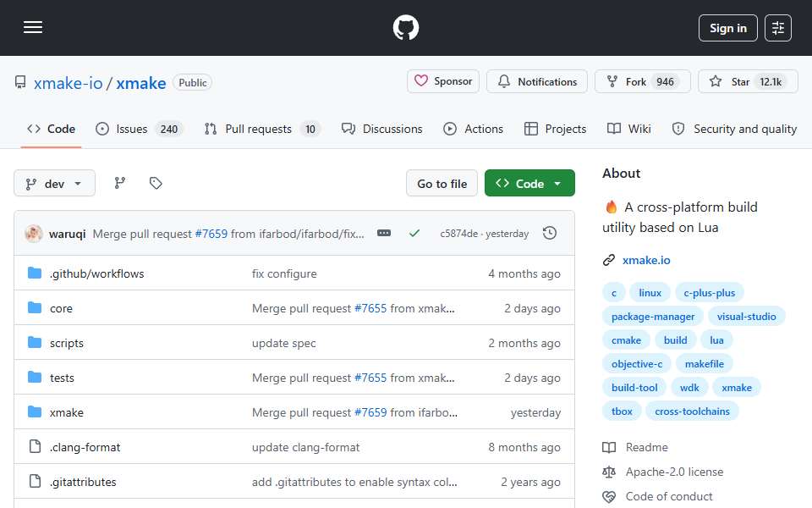
Task: Open commit c5874de
Action: click(458, 234)
